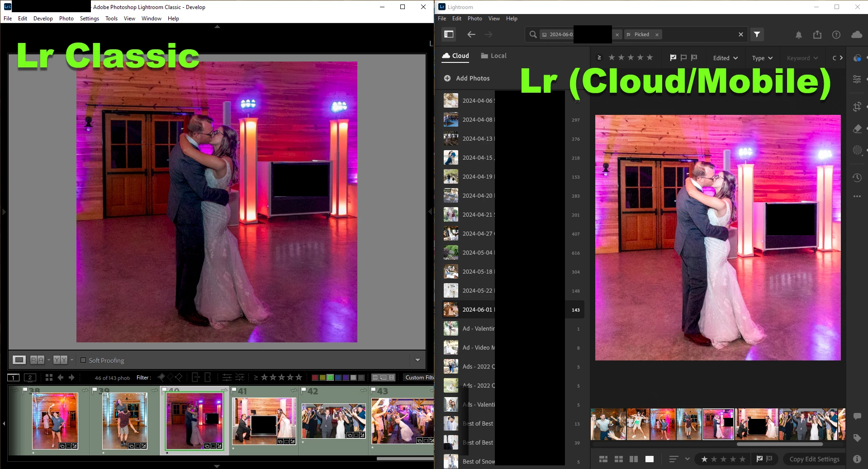Open the Settings menu in Lightroom Classic
The height and width of the screenshot is (469, 868).
point(89,19)
